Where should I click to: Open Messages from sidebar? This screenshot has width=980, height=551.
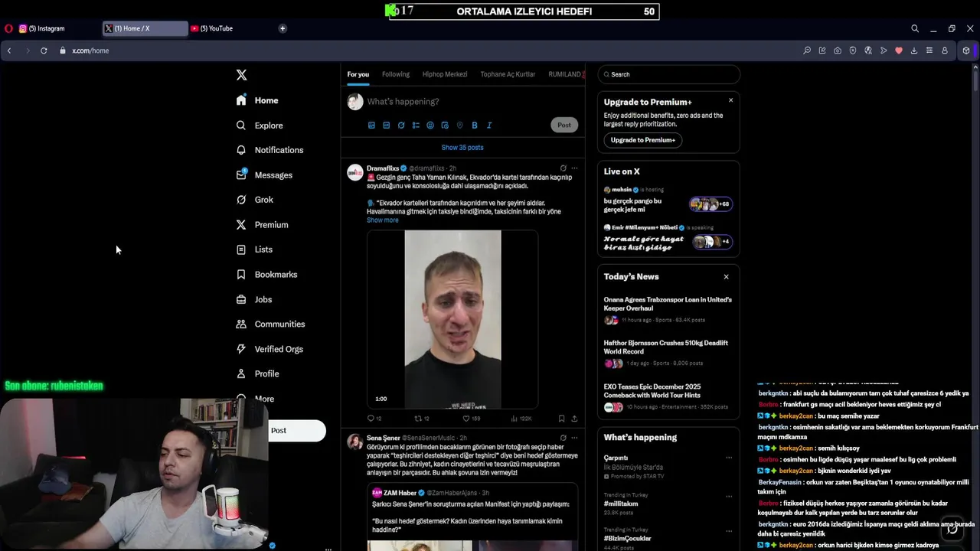pyautogui.click(x=264, y=175)
